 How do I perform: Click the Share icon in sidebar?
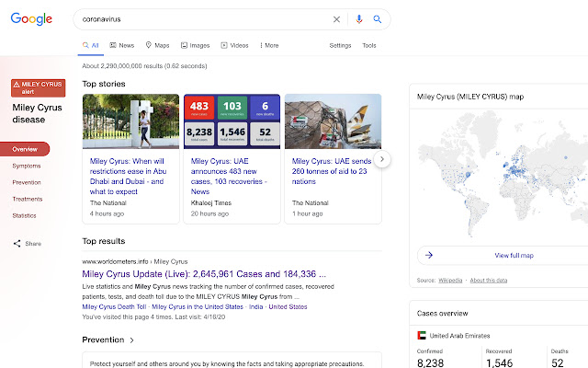pyautogui.click(x=17, y=244)
